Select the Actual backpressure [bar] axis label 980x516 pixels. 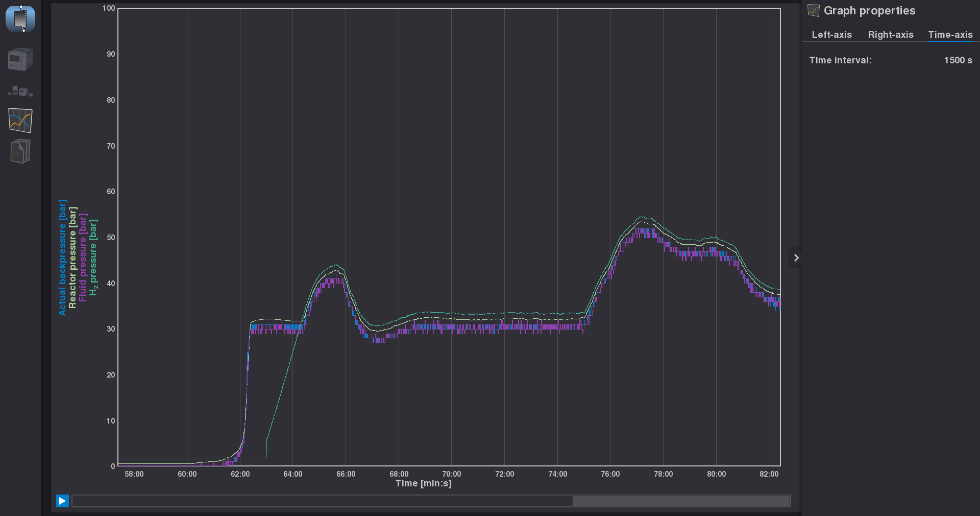coord(62,257)
